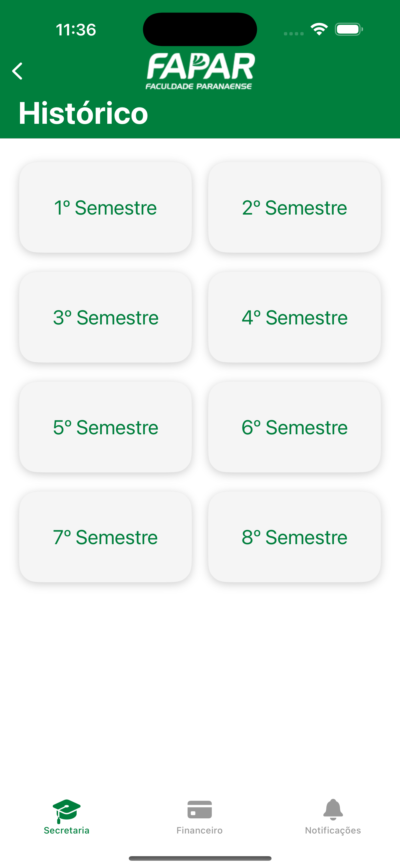Open the 2º Semestre card

click(295, 207)
